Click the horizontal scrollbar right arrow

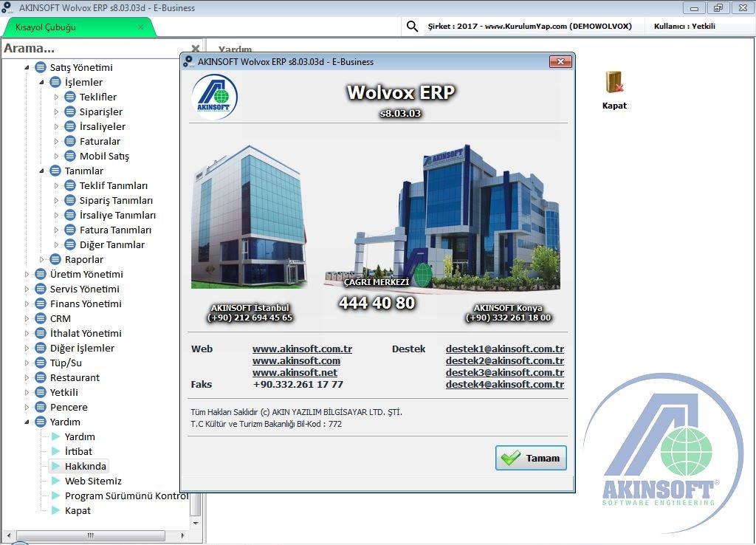point(183,535)
